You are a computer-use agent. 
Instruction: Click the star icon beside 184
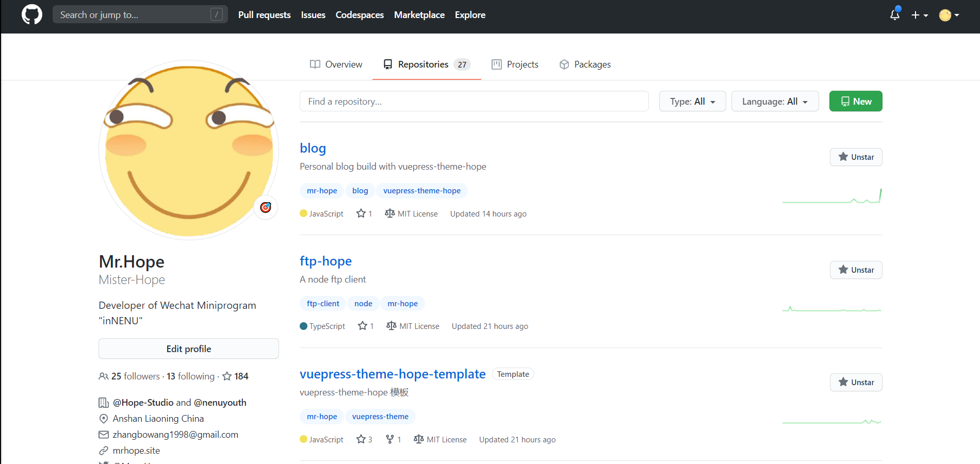[x=227, y=376]
